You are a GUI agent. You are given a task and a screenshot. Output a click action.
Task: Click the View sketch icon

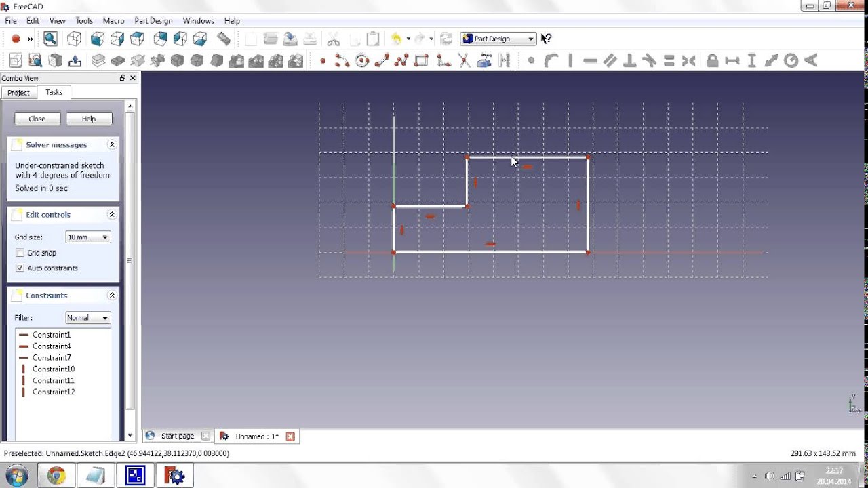[35, 60]
